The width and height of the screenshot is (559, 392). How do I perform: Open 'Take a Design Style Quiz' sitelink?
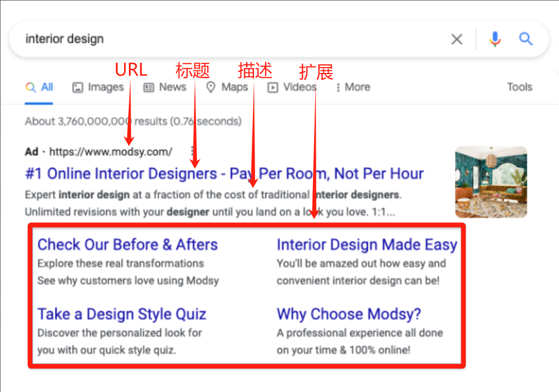[x=122, y=314]
